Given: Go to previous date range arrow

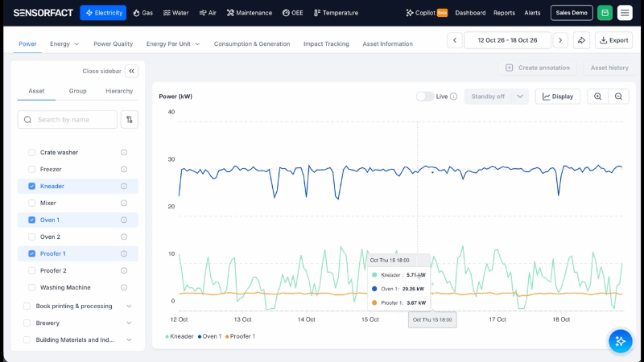Looking at the screenshot, I should (455, 40).
